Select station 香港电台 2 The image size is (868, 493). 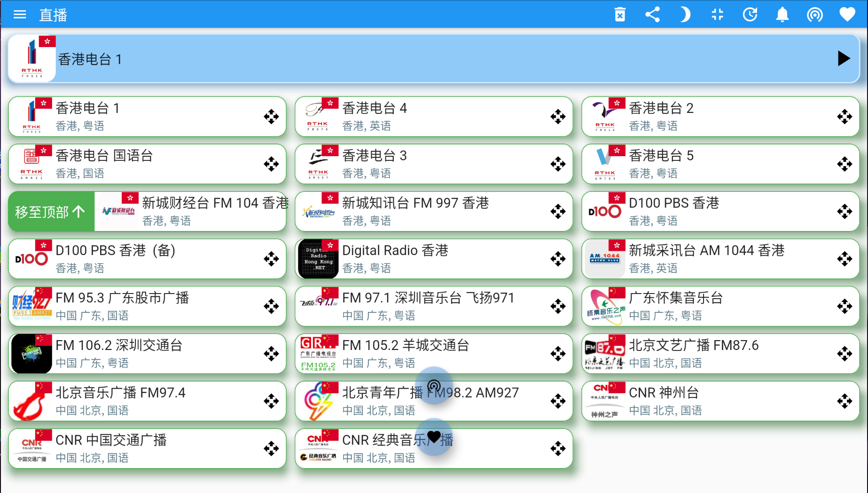720,117
